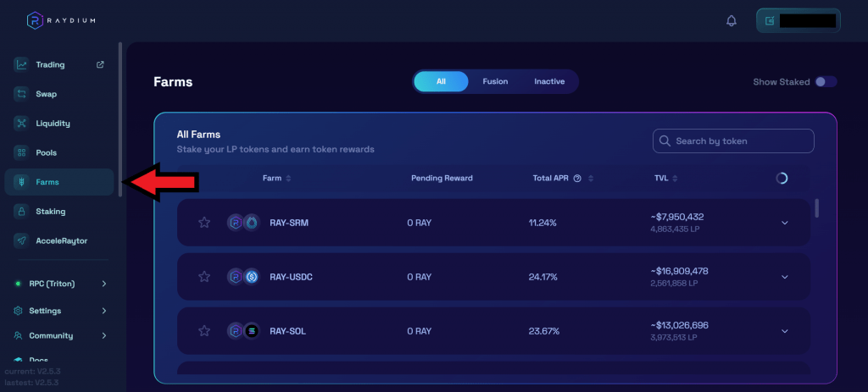Switch to the Inactive tab
This screenshot has width=868, height=392.
[x=549, y=81]
